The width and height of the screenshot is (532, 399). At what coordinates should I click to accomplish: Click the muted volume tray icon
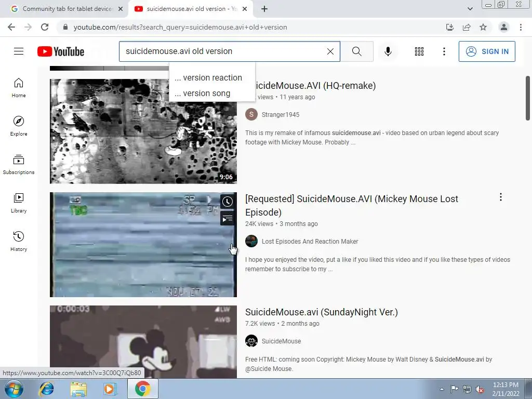tap(480, 389)
